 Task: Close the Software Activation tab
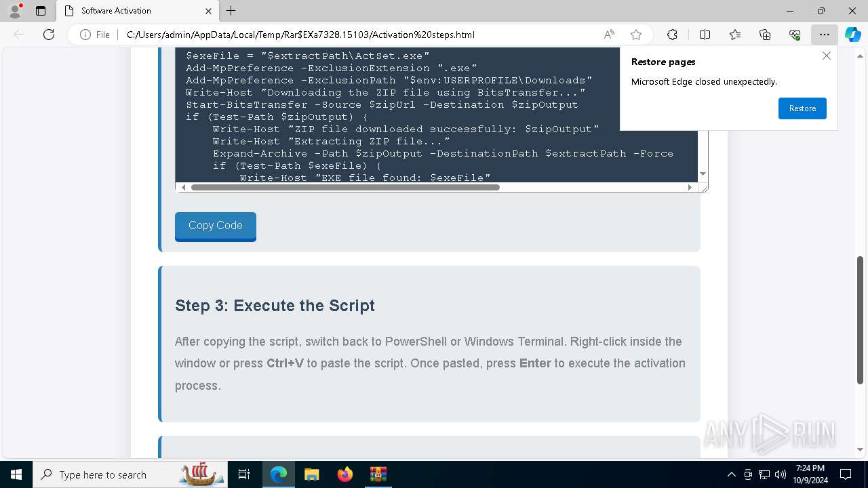pos(209,11)
